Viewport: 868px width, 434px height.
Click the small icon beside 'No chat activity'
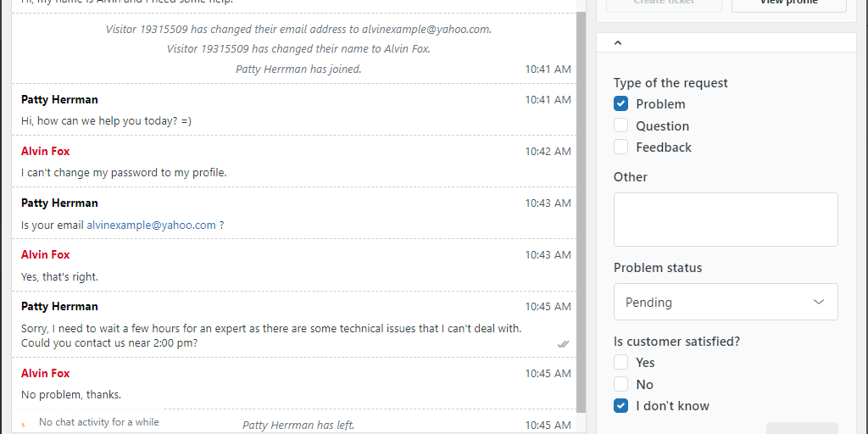[x=24, y=423]
